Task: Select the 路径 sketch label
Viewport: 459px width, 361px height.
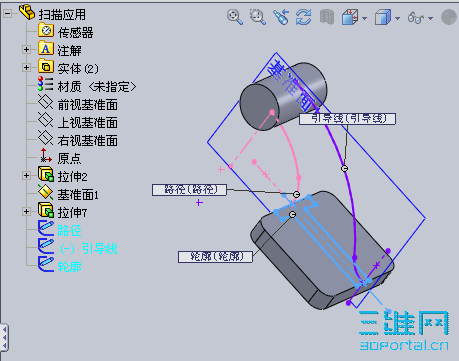Action: point(69,231)
